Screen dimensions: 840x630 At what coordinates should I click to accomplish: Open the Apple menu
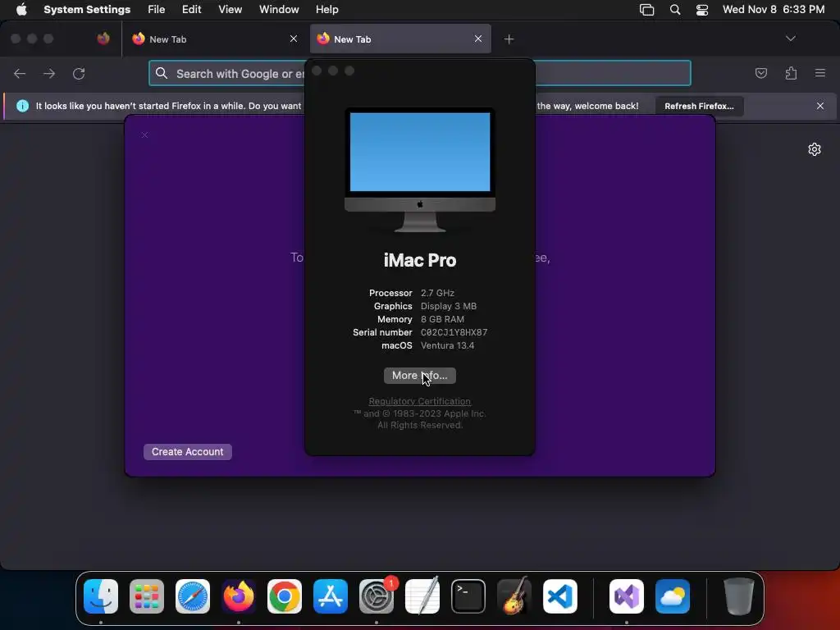pyautogui.click(x=21, y=9)
